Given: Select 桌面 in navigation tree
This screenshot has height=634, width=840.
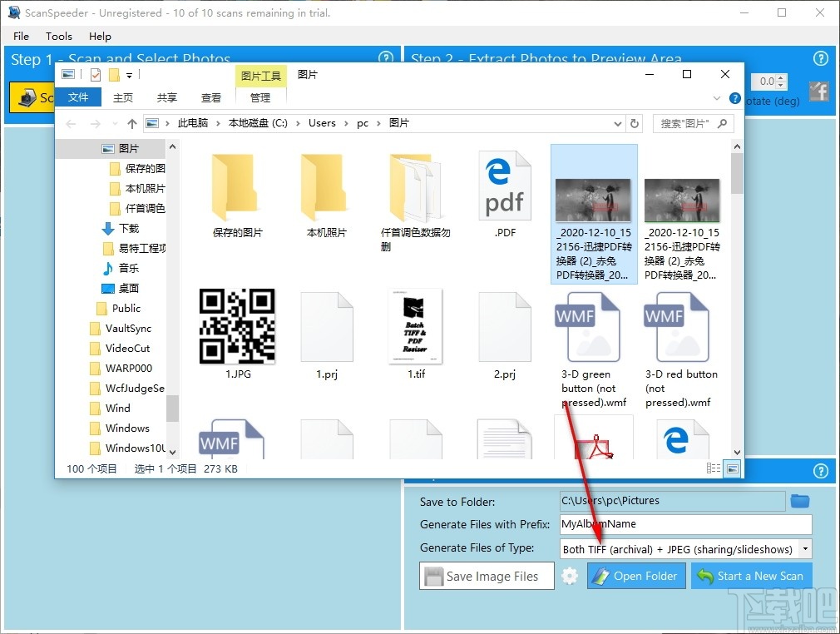Looking at the screenshot, I should [121, 289].
